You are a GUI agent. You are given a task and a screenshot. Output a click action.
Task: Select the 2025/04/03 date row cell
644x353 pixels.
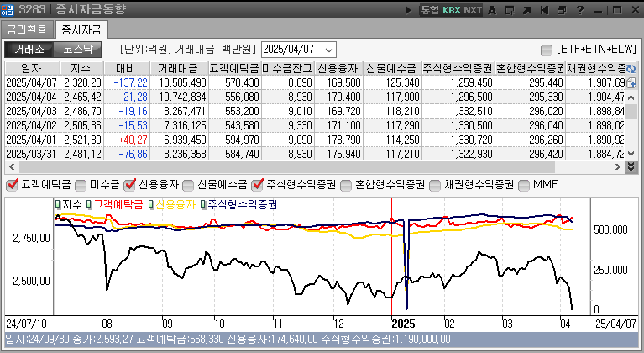[x=32, y=111]
